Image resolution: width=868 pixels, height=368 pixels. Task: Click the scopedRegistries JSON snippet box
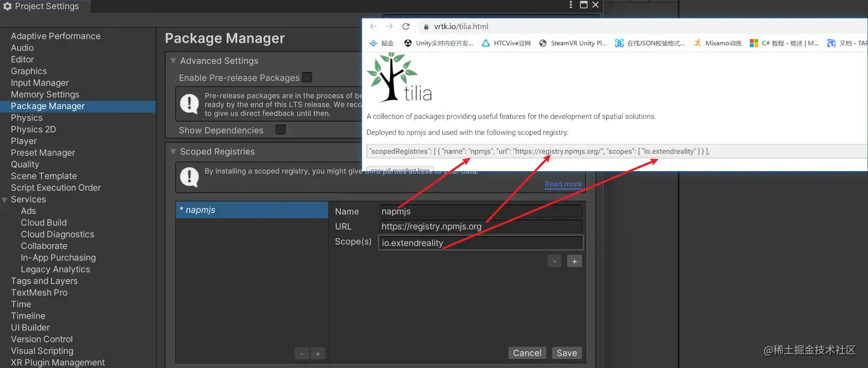(617, 152)
